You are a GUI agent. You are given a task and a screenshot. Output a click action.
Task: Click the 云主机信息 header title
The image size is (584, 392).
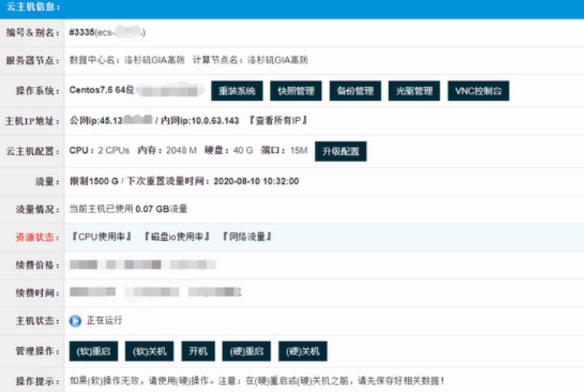(33, 6)
